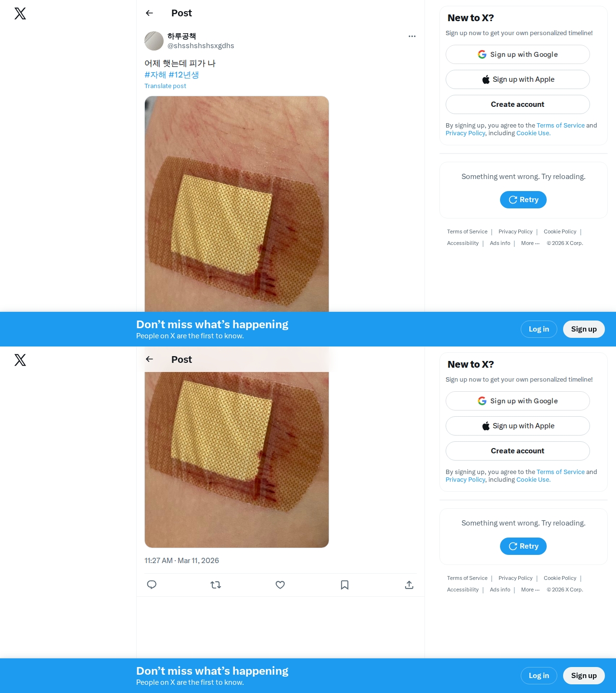Click the reply speech bubble icon
The image size is (616, 693).
pyautogui.click(x=152, y=585)
